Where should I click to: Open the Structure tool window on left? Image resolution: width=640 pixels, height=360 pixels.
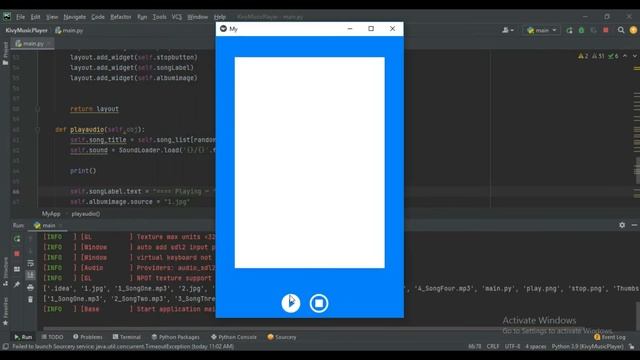click(5, 271)
